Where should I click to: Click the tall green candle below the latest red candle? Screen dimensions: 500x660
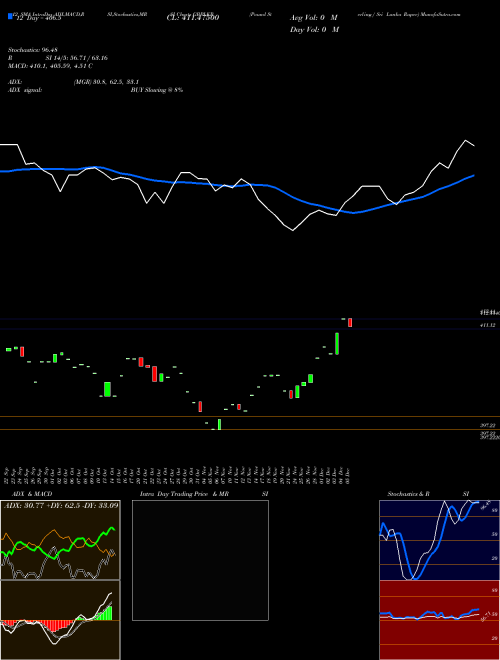click(x=337, y=343)
